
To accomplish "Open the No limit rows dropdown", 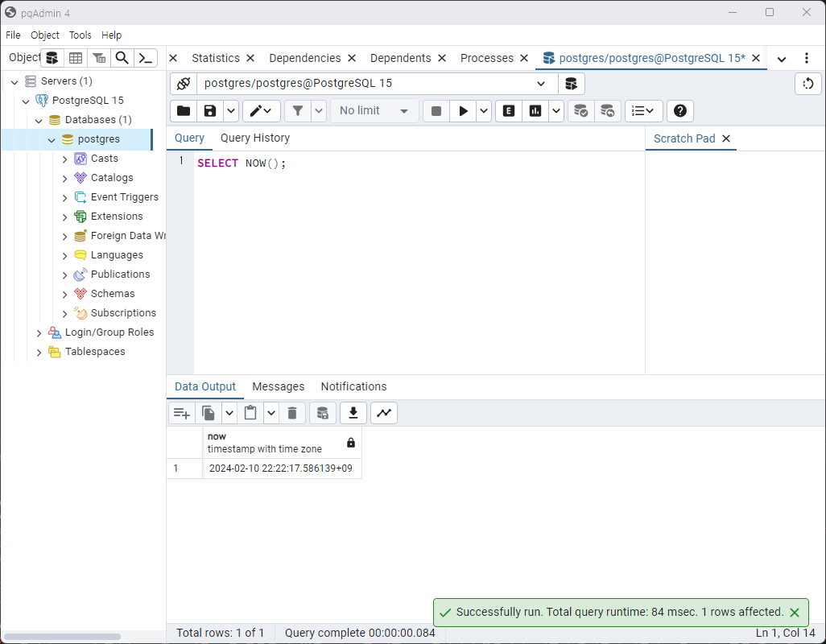I will 374,110.
